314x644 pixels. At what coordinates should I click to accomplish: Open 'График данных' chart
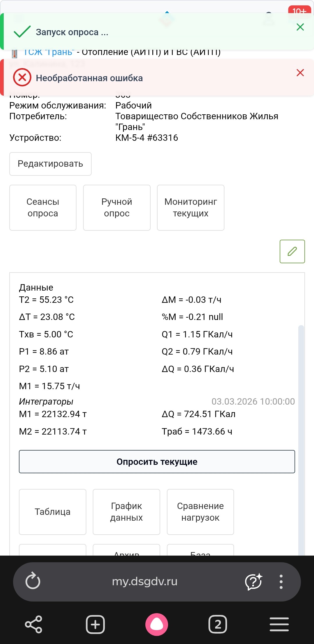[x=126, y=512]
